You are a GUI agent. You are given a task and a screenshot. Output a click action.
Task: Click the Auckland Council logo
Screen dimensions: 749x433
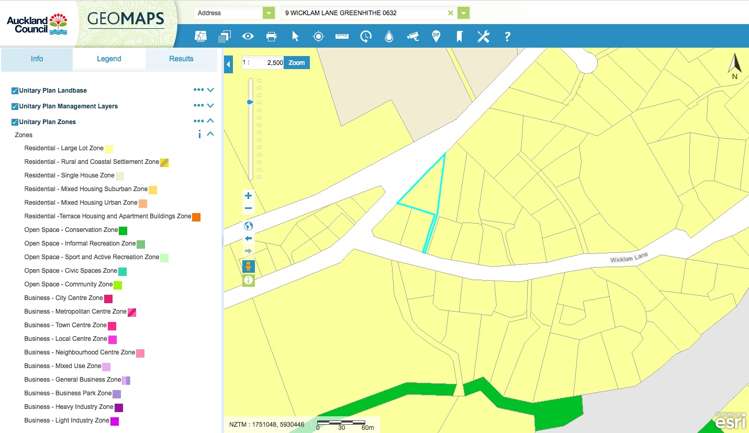pos(37,23)
